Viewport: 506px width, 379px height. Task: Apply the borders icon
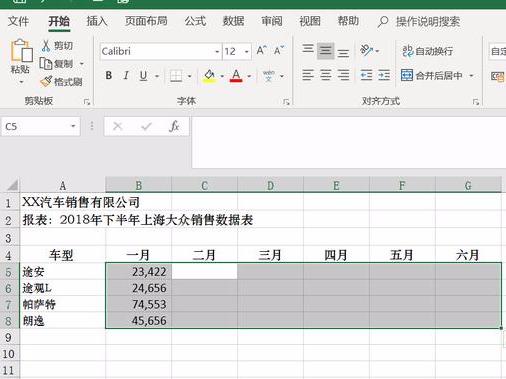coord(176,76)
